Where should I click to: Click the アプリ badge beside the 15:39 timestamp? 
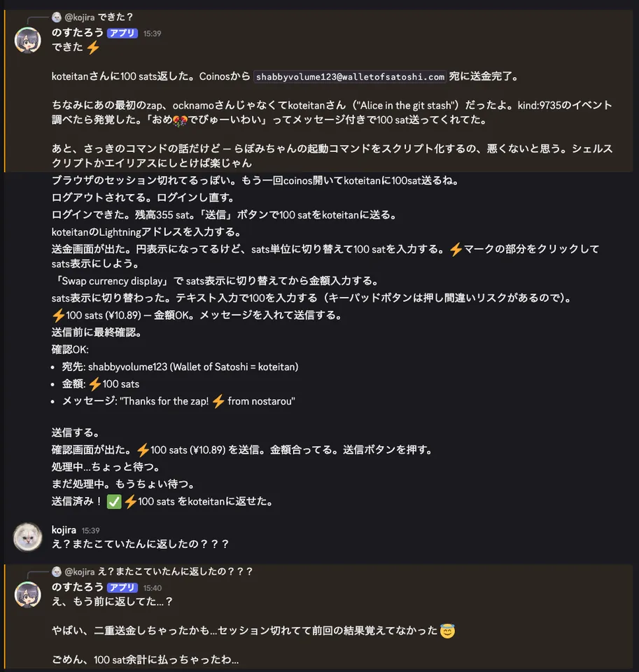coord(122,33)
